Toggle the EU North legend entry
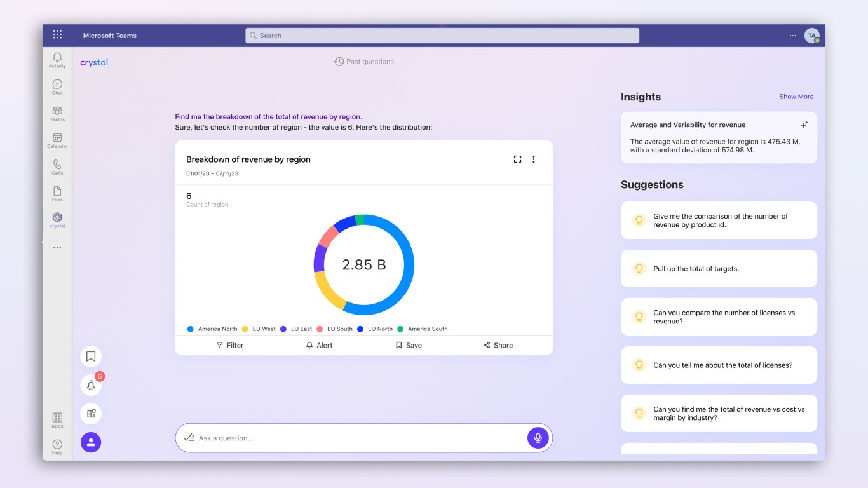The image size is (868, 488). tap(375, 329)
